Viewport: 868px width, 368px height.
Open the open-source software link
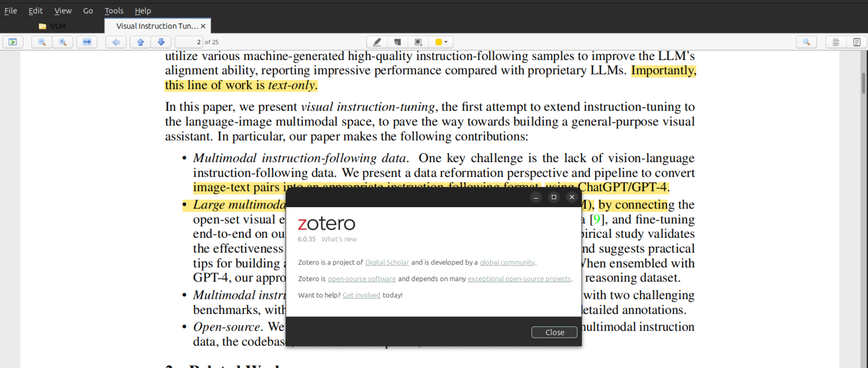362,279
